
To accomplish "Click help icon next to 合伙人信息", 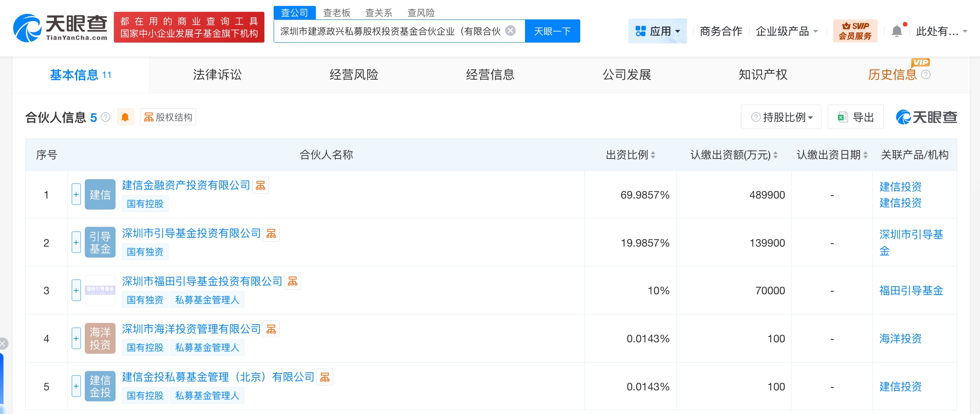I will point(106,117).
